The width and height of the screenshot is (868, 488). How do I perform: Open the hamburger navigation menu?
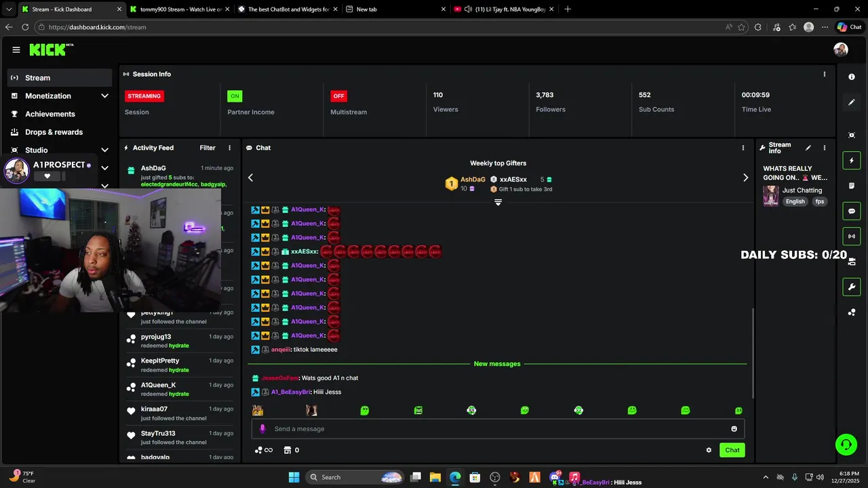pyautogui.click(x=16, y=49)
